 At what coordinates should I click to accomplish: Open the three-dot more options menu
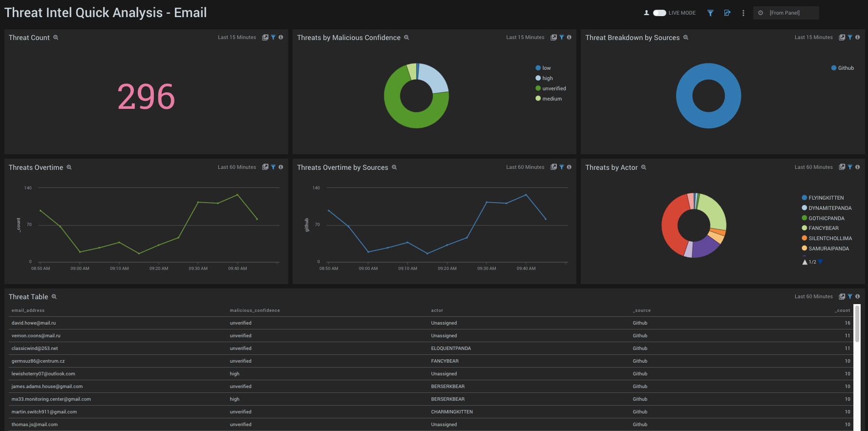click(743, 13)
